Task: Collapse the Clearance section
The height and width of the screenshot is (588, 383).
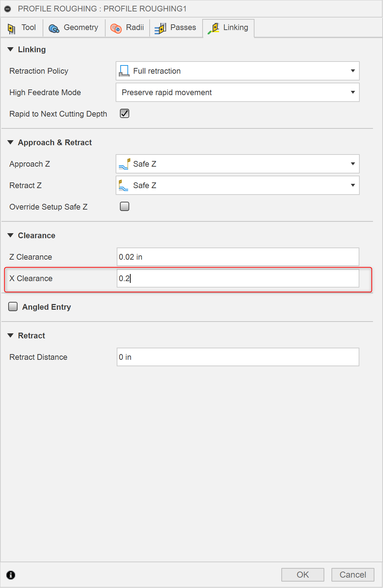Action: coord(10,235)
